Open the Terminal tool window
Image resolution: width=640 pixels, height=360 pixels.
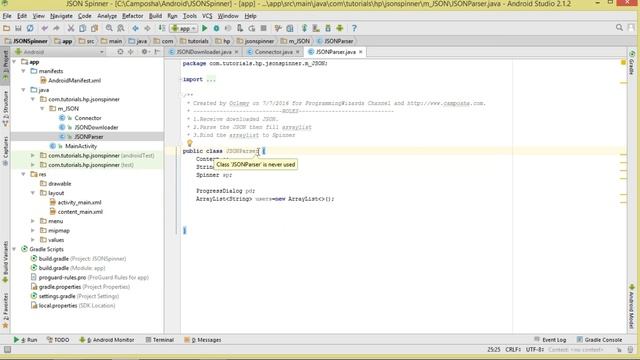[x=160, y=340]
